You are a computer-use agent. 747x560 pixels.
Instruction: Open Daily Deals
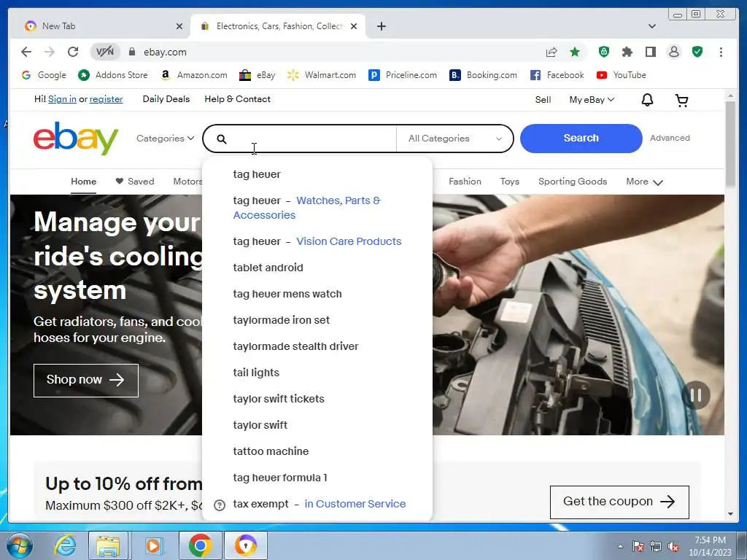click(x=166, y=99)
